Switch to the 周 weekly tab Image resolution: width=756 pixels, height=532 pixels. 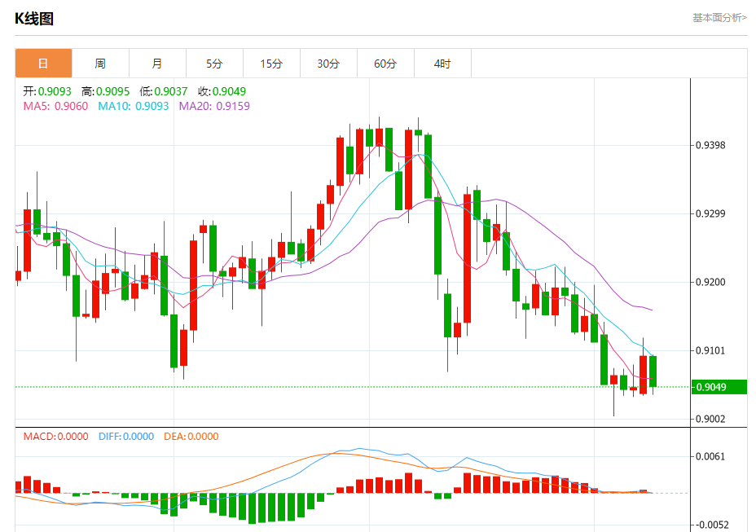pos(100,64)
